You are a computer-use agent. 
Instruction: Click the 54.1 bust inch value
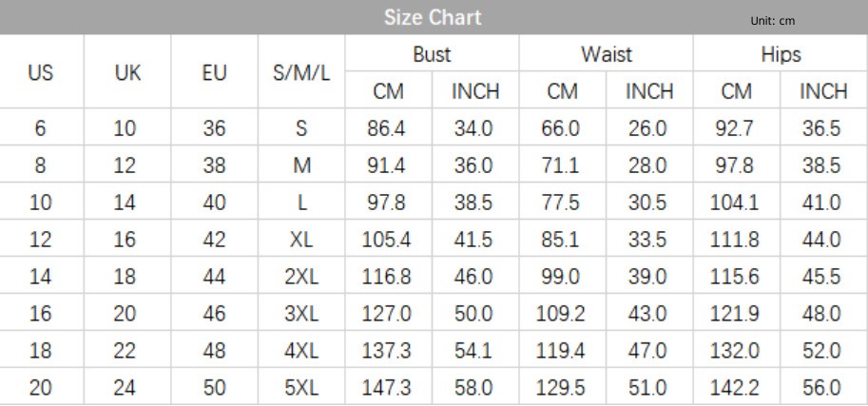coord(474,351)
